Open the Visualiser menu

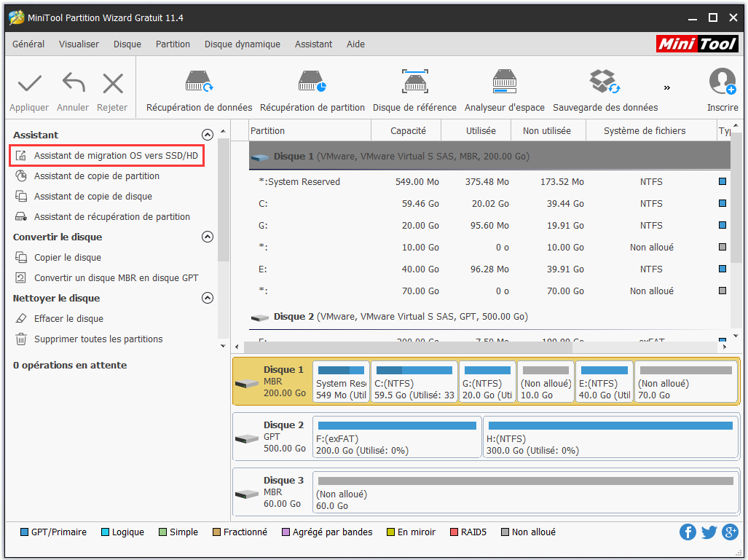click(79, 44)
